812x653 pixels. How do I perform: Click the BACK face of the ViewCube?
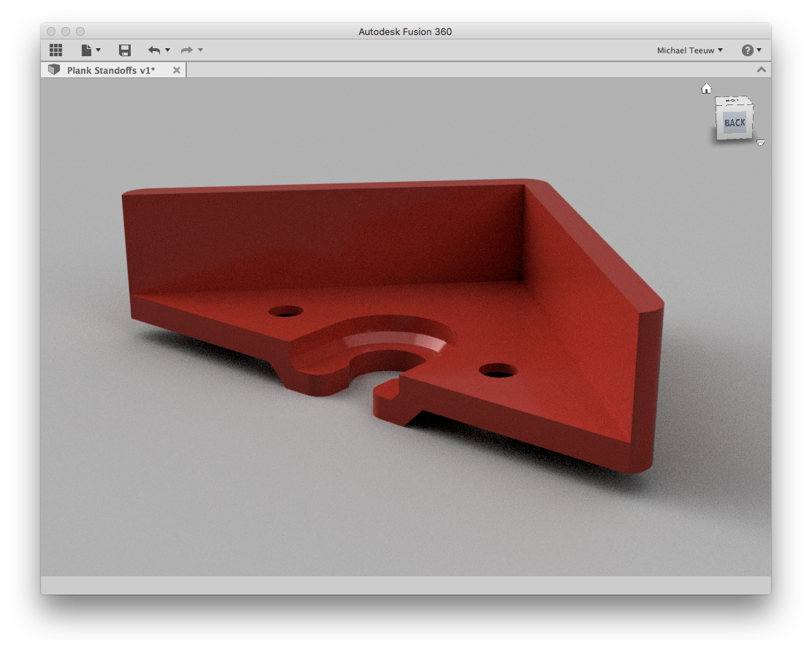pos(734,123)
